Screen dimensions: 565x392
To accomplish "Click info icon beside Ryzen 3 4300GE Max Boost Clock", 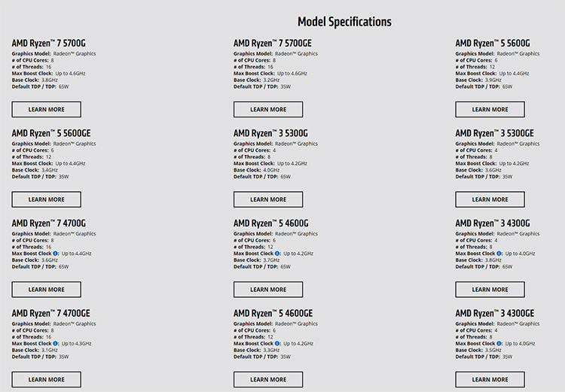I will coord(499,343).
